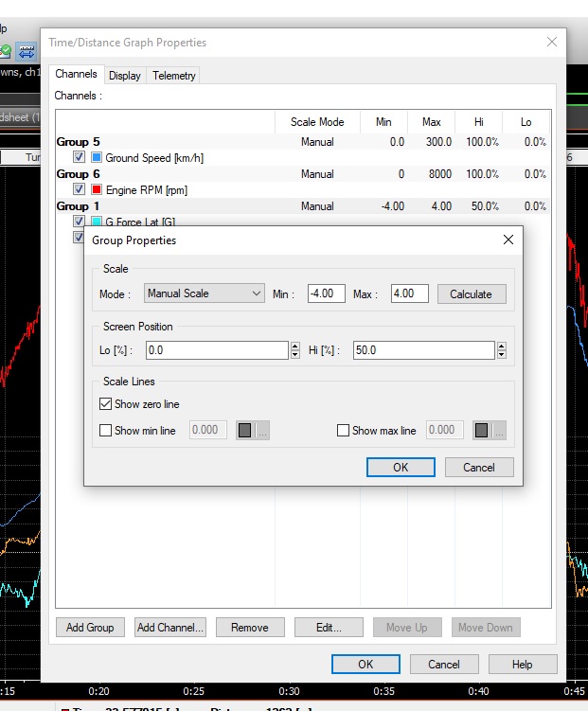Increase Lo [%] with up spinner arrow
This screenshot has width=588, height=711.
(x=295, y=347)
